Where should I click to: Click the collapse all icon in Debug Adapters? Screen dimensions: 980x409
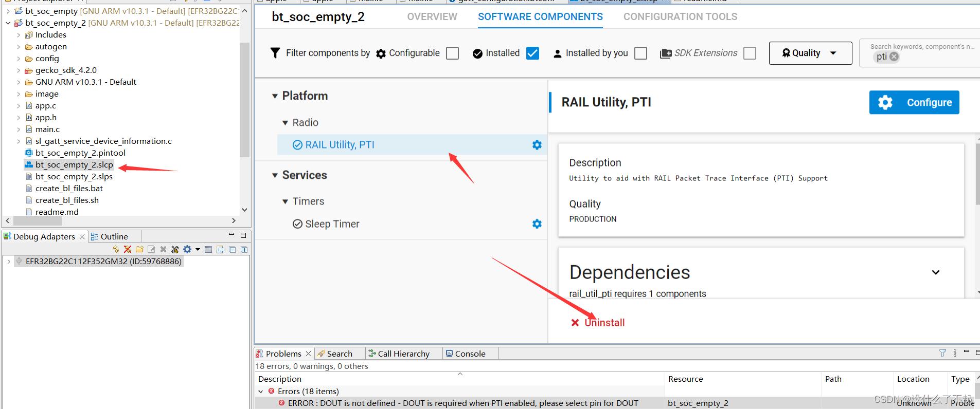tap(232, 249)
